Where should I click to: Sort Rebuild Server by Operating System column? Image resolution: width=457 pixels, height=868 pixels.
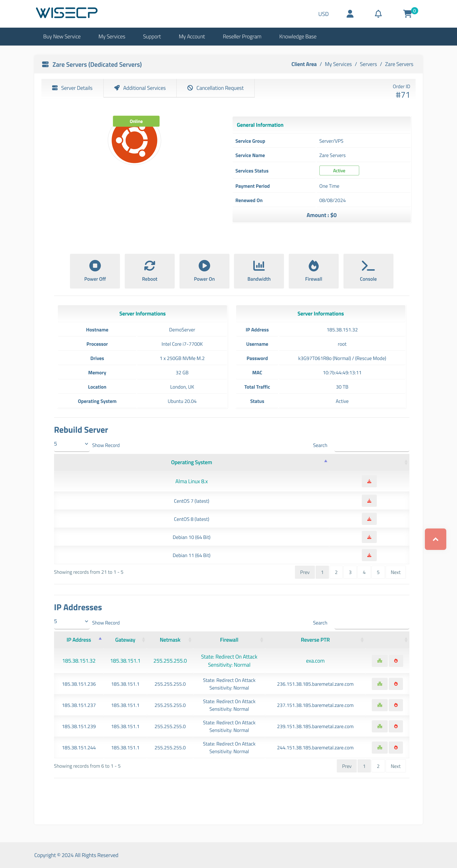(x=191, y=462)
